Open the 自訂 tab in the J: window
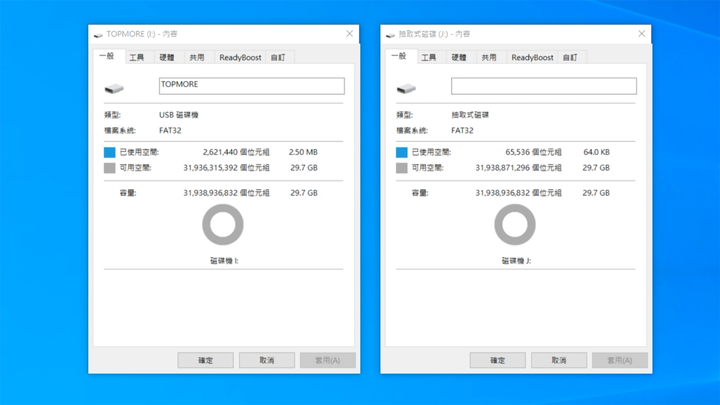This screenshot has height=405, width=720. (x=570, y=57)
